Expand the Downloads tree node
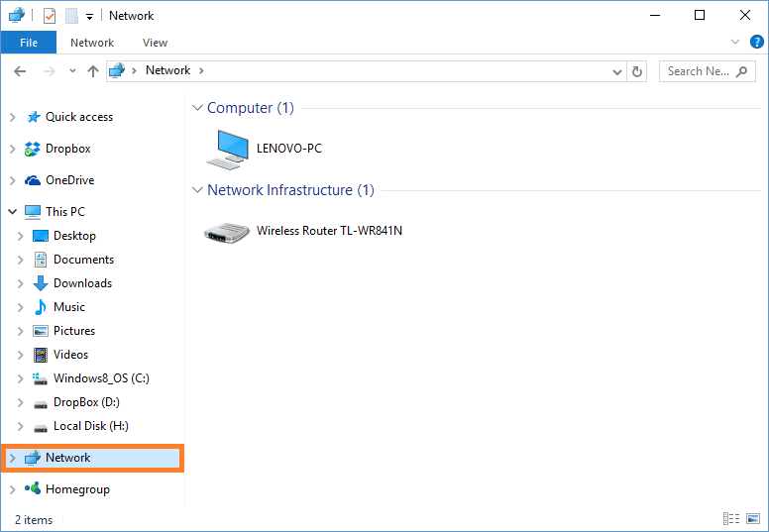This screenshot has height=532, width=769. pyautogui.click(x=20, y=283)
